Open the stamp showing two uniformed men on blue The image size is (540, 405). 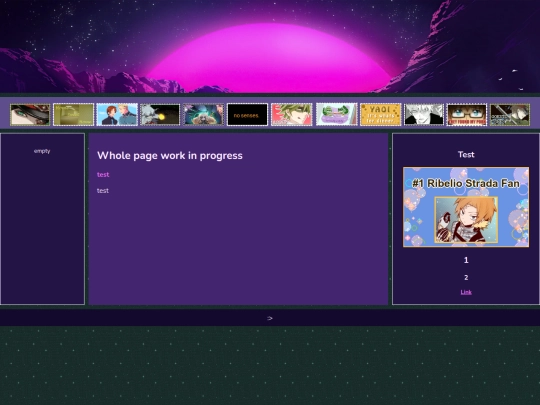[x=117, y=115]
